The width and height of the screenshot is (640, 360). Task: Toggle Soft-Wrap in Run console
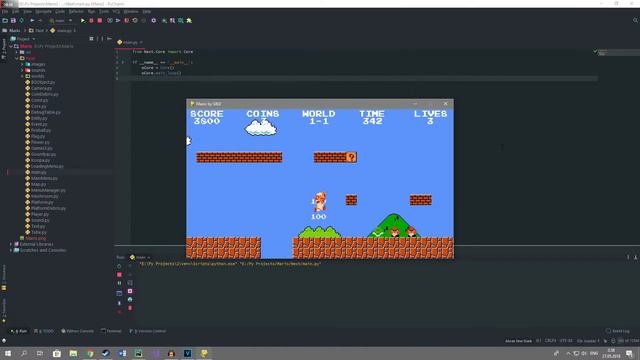click(130, 282)
